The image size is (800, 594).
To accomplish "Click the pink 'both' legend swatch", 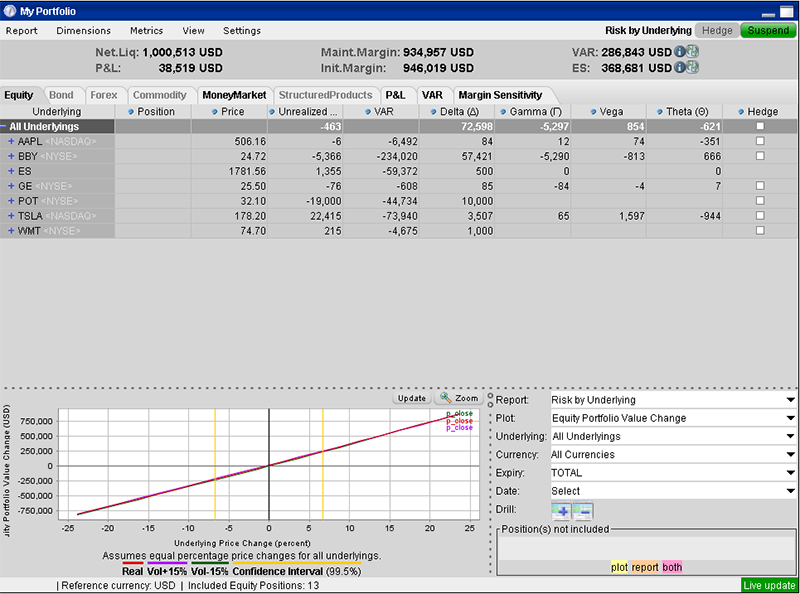I will coord(671,567).
